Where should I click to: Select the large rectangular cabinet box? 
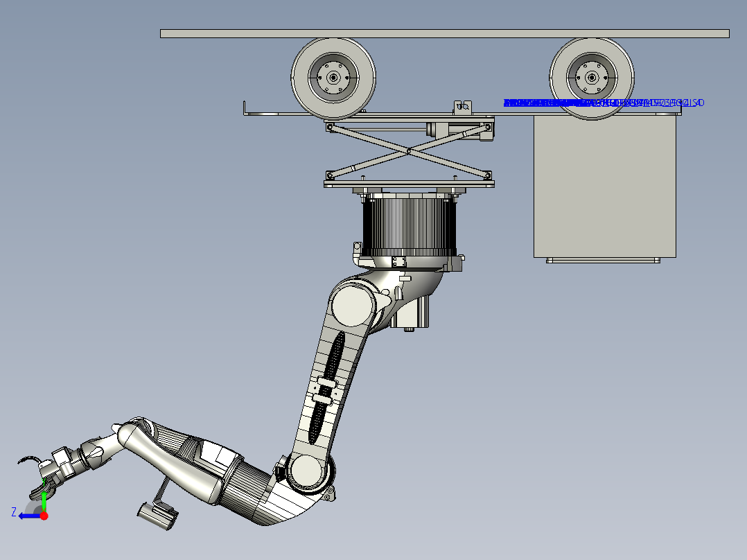604,186
